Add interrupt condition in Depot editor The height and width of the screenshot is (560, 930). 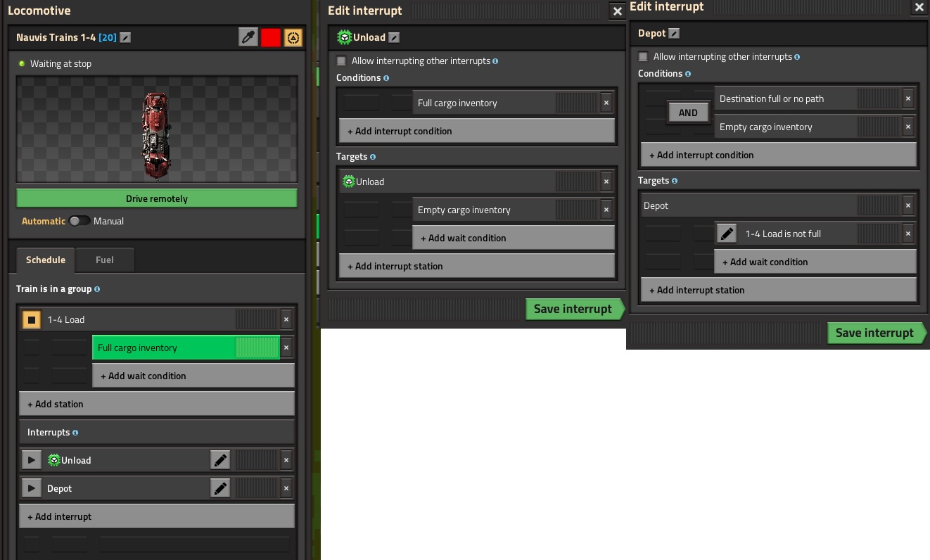(779, 155)
